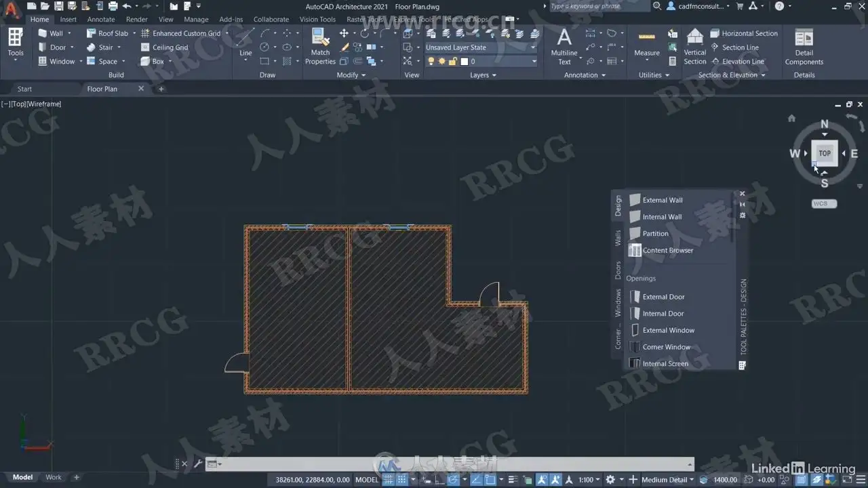Screen dimensions: 868x488
Task: Select Partition tool in palette
Action: click(648, 233)
